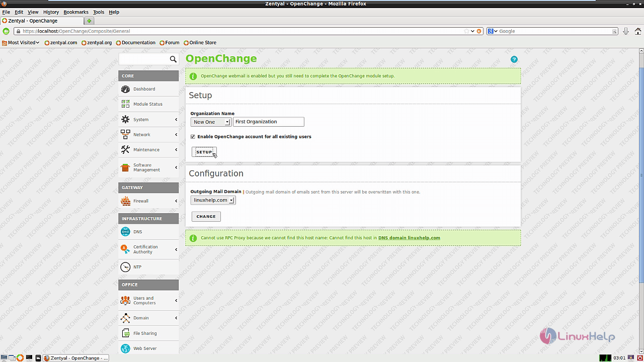Click the Zentyal - OpenChange taskbar window button

75,358
